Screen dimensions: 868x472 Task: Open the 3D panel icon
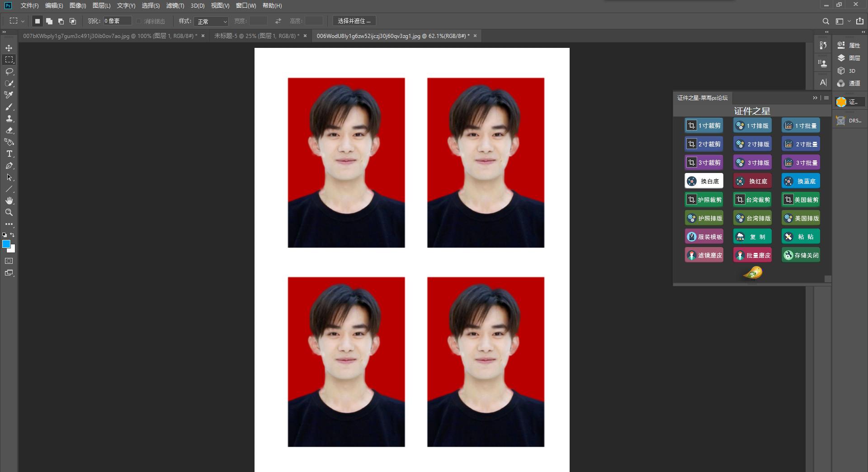tap(842, 70)
